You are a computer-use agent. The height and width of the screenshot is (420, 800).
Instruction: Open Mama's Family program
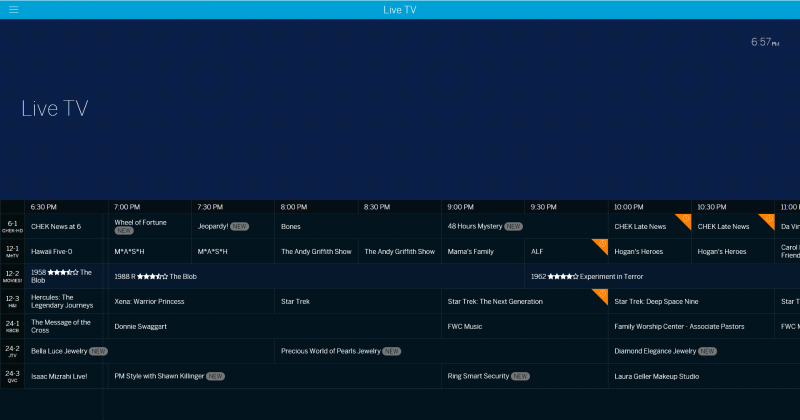[x=483, y=252]
